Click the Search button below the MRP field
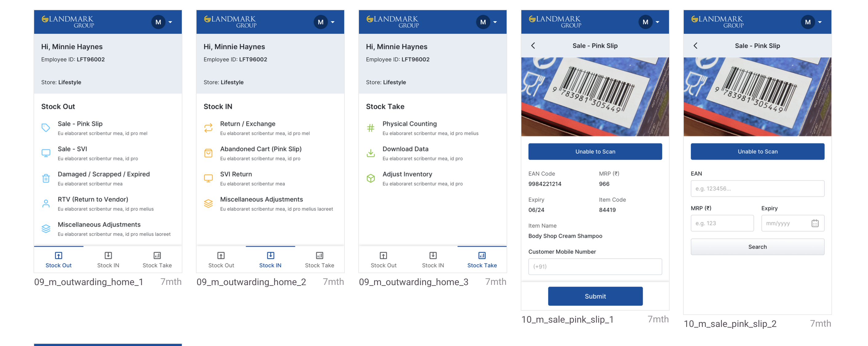 [757, 246]
